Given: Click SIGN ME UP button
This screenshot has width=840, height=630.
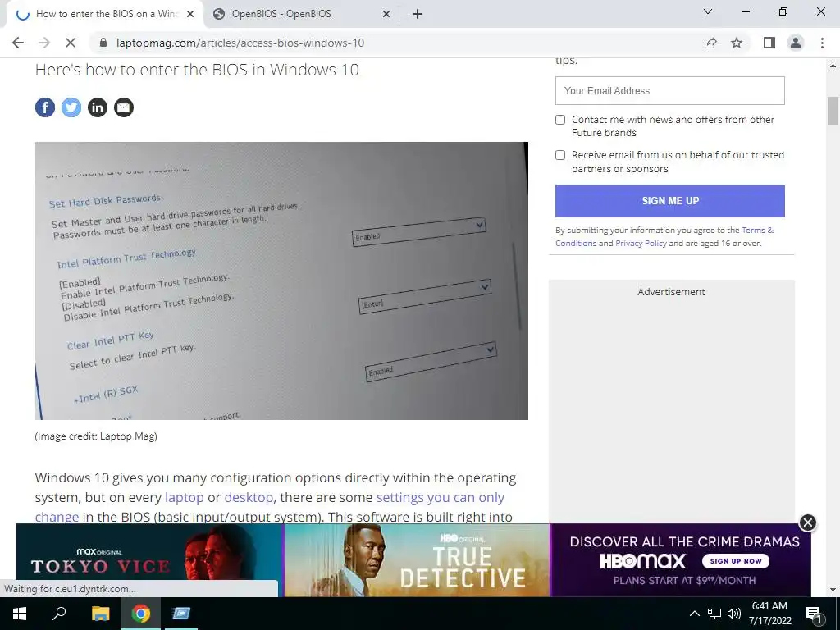Looking at the screenshot, I should [x=670, y=201].
